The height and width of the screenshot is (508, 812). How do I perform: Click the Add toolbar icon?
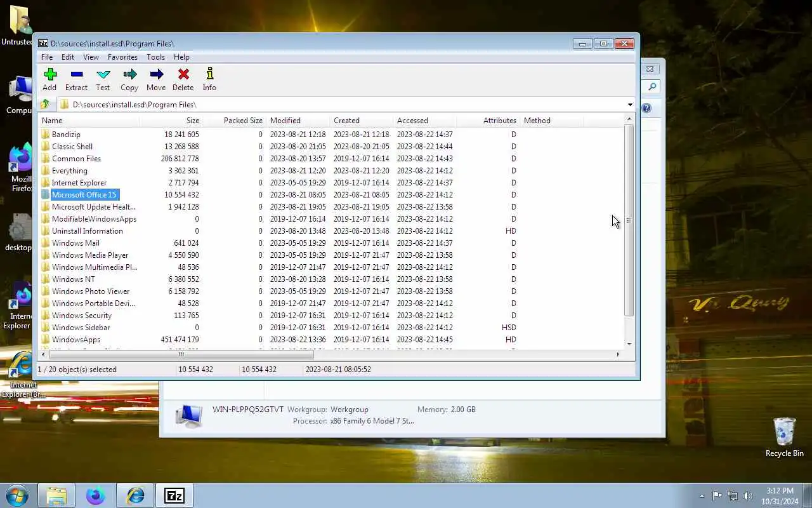click(50, 74)
